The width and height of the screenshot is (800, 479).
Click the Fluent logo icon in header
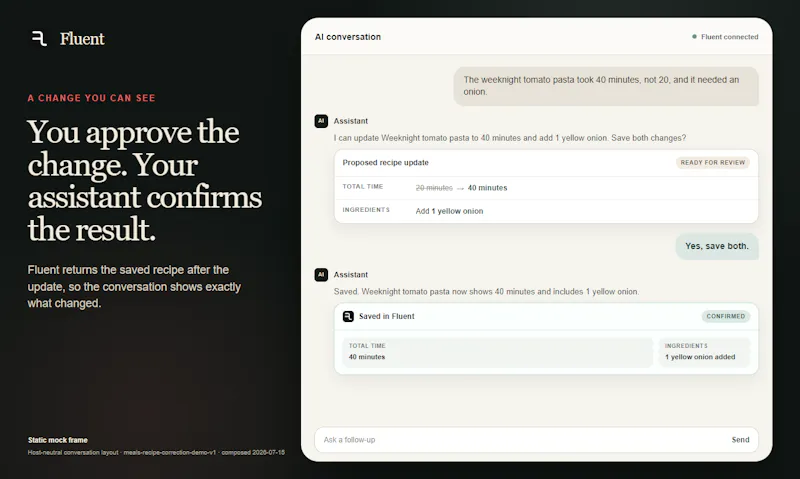(39, 38)
